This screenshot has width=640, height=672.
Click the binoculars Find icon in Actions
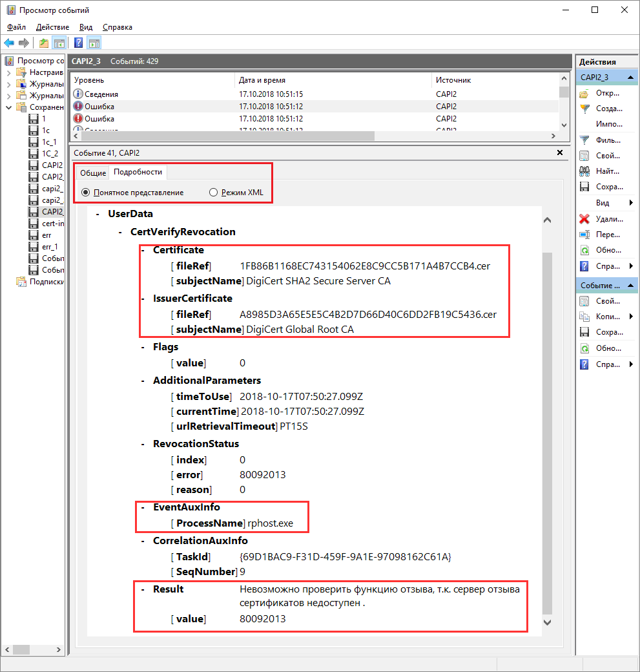tap(584, 171)
